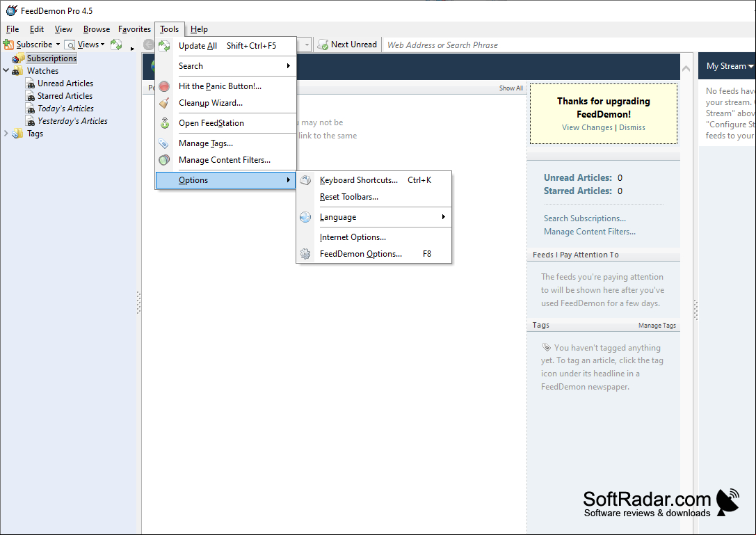Screen dimensions: 756x535
Task: Click the Tags folder icon in tree
Action: pyautogui.click(x=18, y=134)
